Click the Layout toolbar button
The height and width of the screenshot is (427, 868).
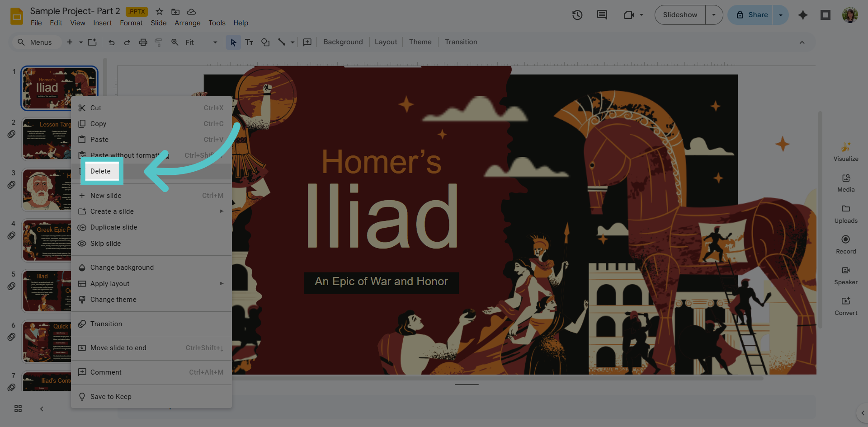tap(386, 42)
